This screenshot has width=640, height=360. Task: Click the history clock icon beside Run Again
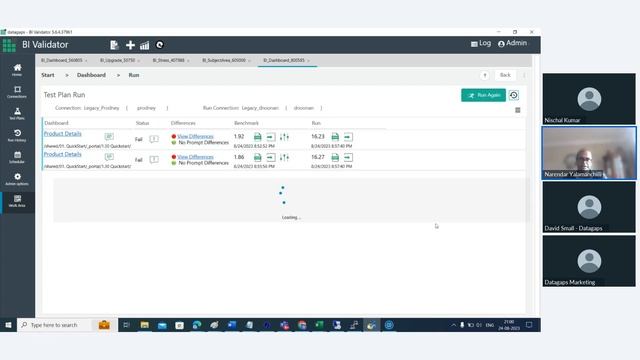click(514, 95)
